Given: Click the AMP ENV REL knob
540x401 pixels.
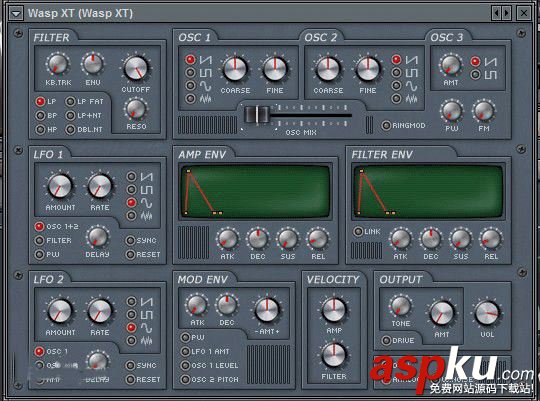Looking at the screenshot, I should 318,239.
